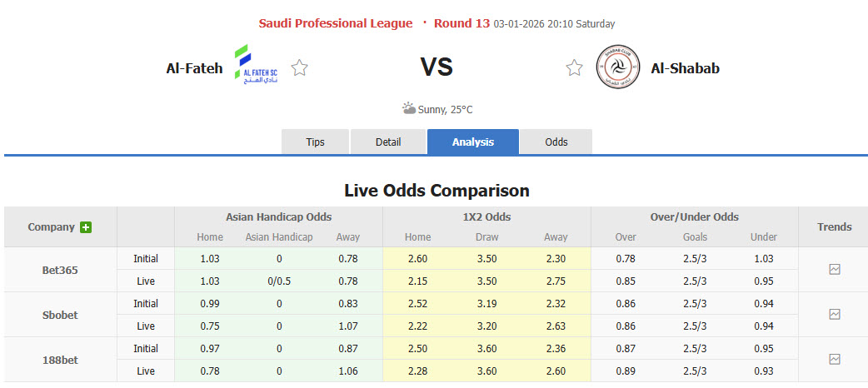The height and width of the screenshot is (388, 868).
Task: Click the sunny weather icon
Action: (x=409, y=109)
